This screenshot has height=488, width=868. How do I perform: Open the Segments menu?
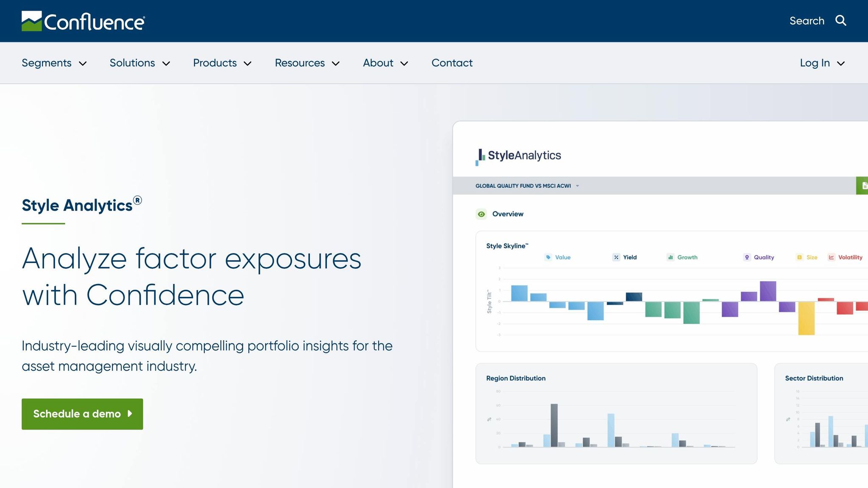pos(47,63)
